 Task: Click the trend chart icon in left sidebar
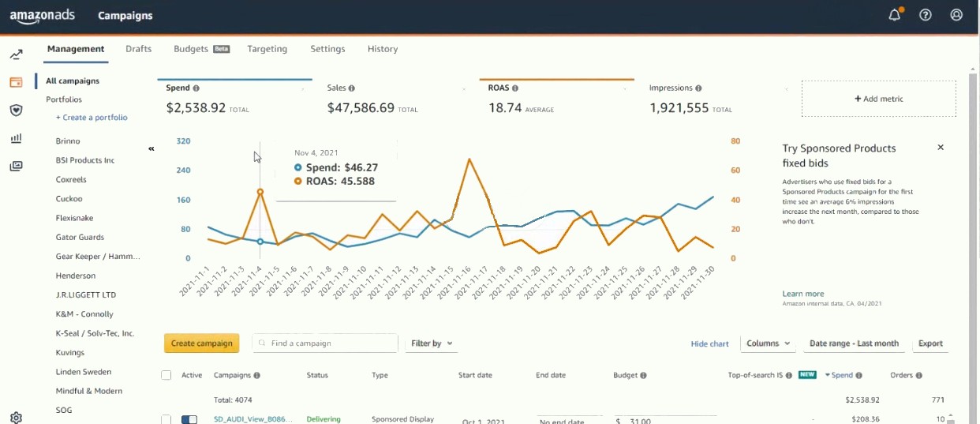coord(16,54)
